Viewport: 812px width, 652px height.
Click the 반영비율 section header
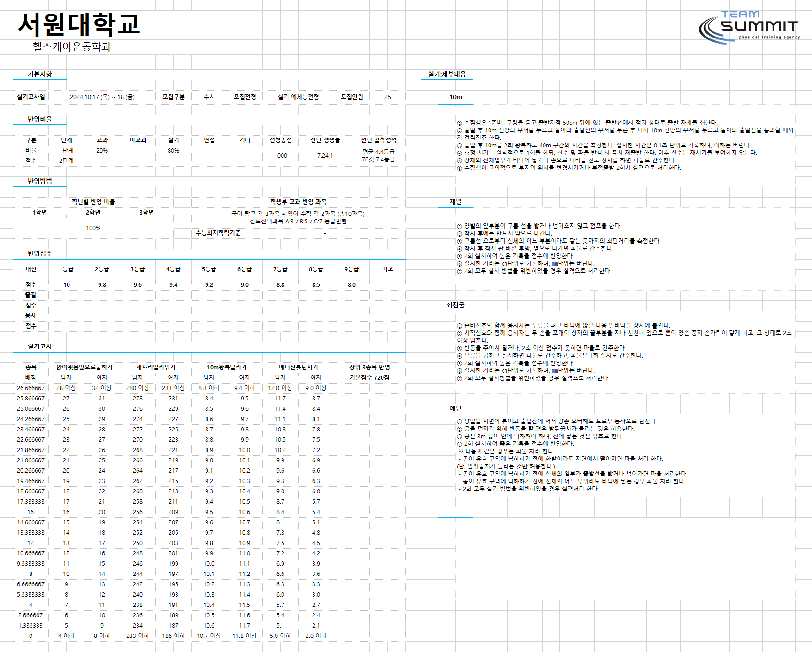click(40, 119)
